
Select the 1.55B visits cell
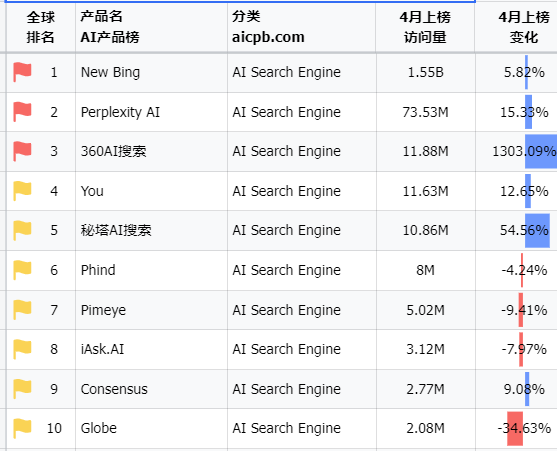tap(426, 72)
